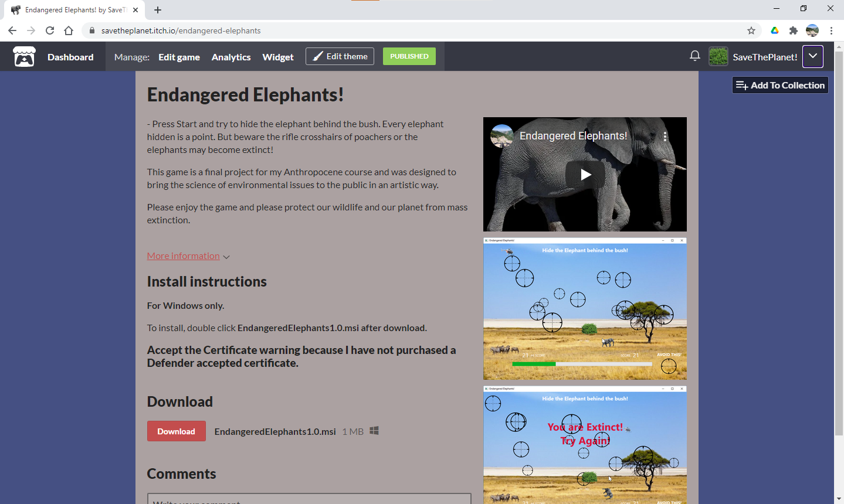844x504 pixels.
Task: Play the Endangered Elephants video
Action: [x=585, y=174]
